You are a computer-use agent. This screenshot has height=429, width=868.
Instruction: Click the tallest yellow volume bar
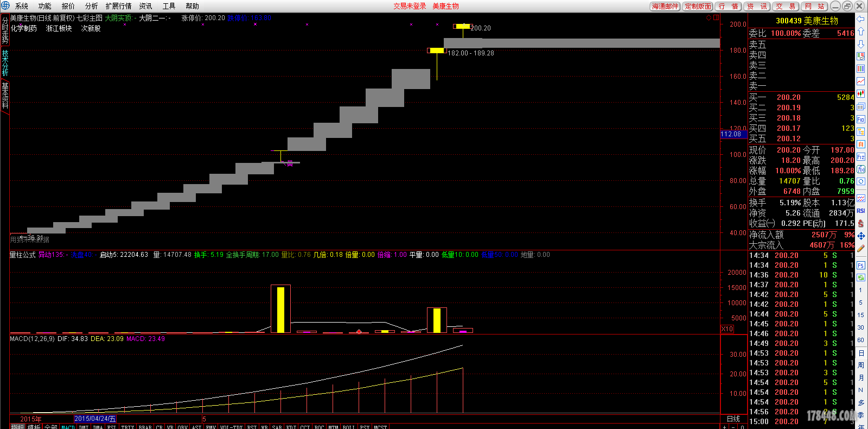[280, 310]
